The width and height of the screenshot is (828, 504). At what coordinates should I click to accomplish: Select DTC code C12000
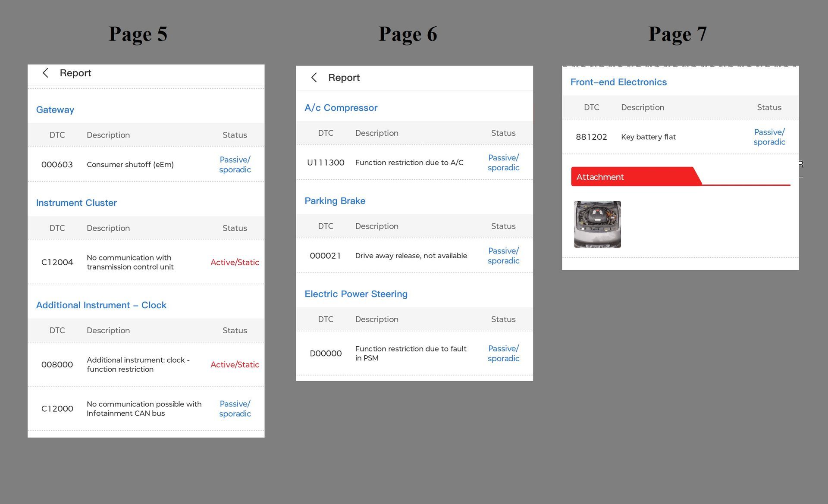click(57, 408)
